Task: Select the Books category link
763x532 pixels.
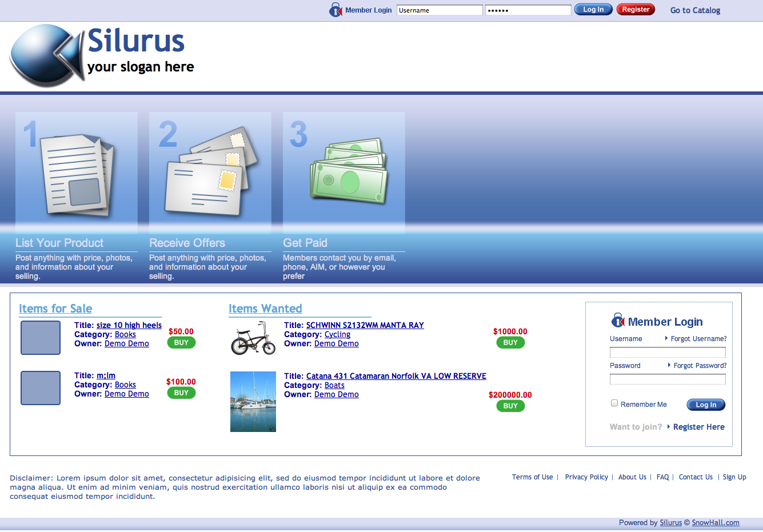Action: (125, 334)
